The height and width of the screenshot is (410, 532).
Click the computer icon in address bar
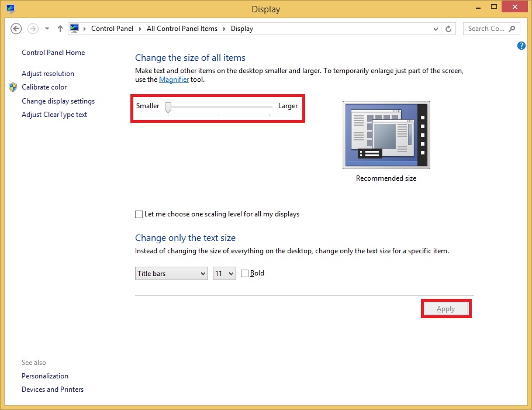pyautogui.click(x=74, y=29)
